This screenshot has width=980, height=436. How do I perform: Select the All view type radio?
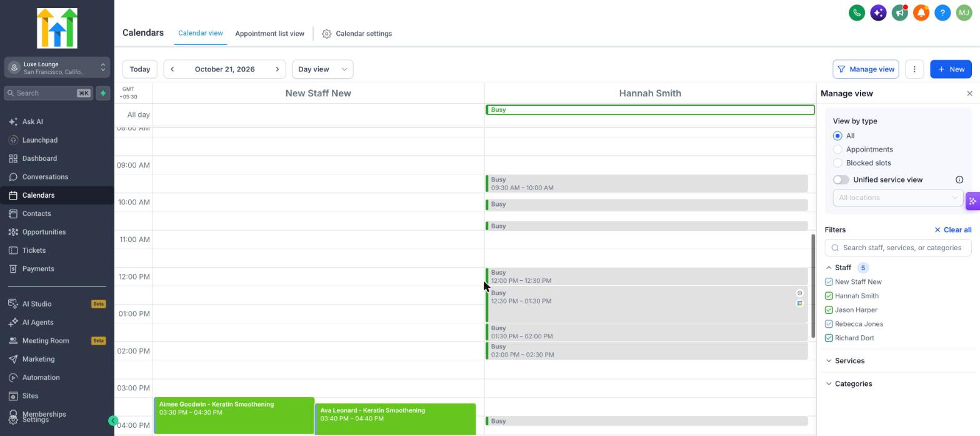click(837, 136)
